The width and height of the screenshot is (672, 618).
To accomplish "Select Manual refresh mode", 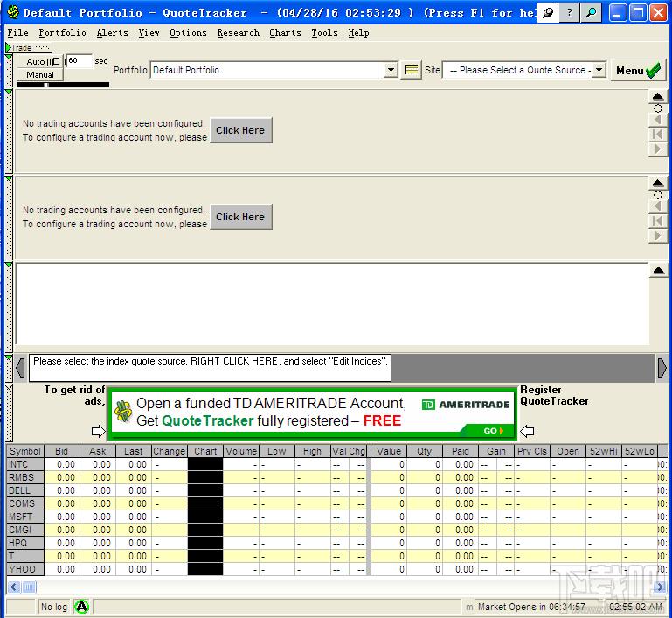I will click(x=40, y=74).
